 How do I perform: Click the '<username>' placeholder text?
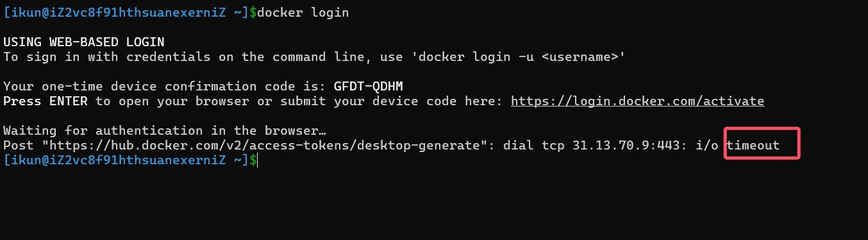click(x=580, y=57)
